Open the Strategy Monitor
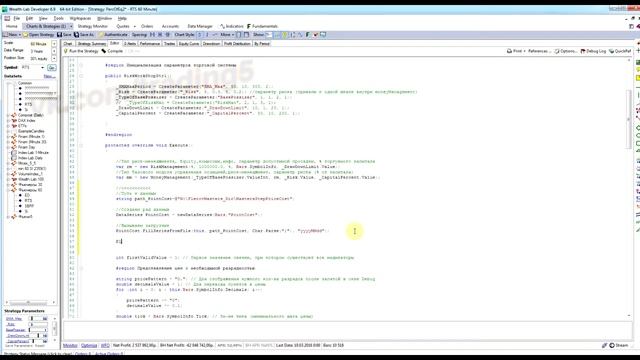The height and width of the screenshot is (360, 640). (92, 26)
